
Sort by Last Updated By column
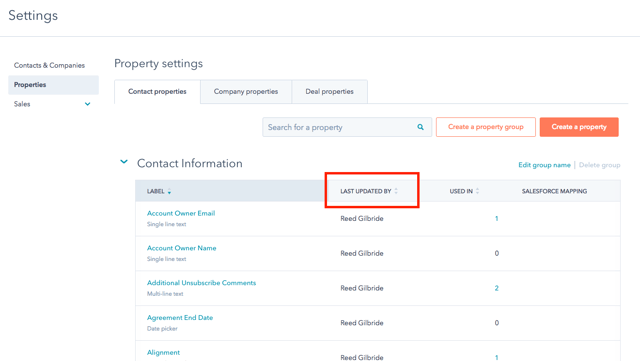coord(369,191)
